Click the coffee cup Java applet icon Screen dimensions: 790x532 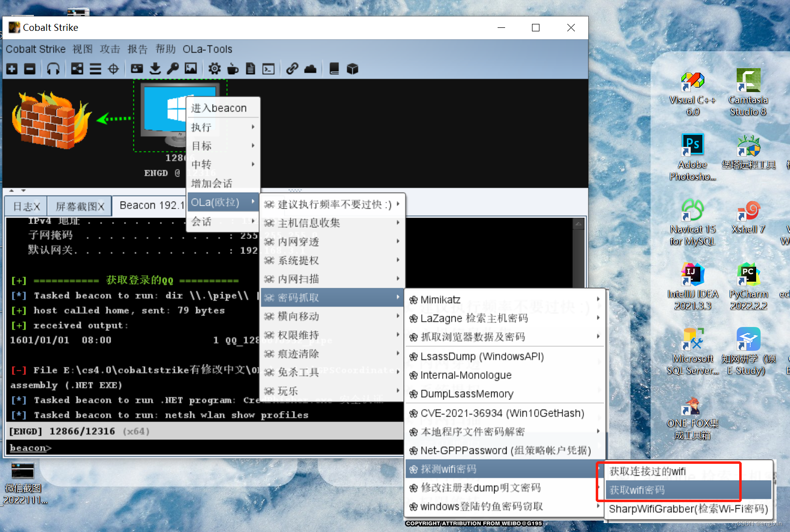[233, 69]
